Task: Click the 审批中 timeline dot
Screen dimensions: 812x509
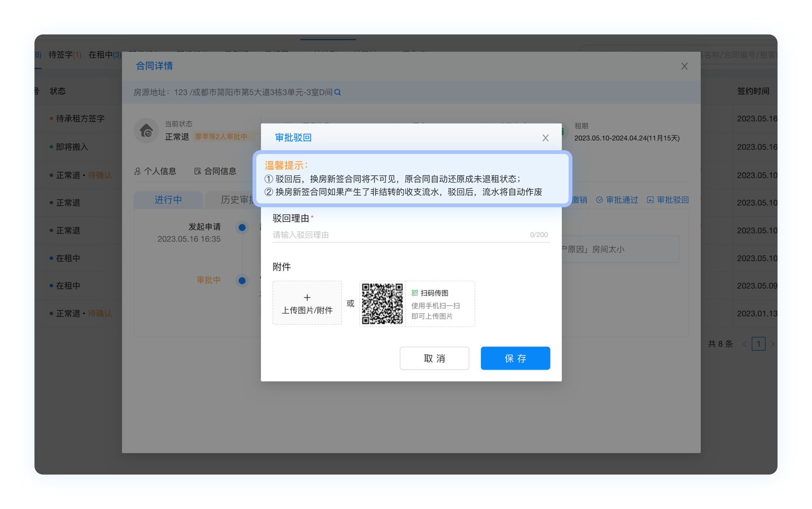Action: (x=242, y=280)
